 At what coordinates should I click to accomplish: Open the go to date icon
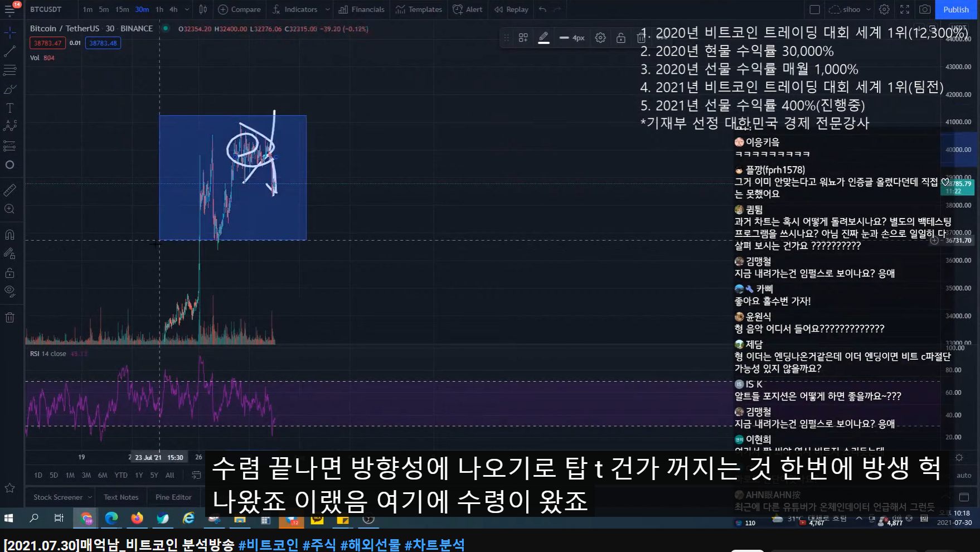pos(196,475)
